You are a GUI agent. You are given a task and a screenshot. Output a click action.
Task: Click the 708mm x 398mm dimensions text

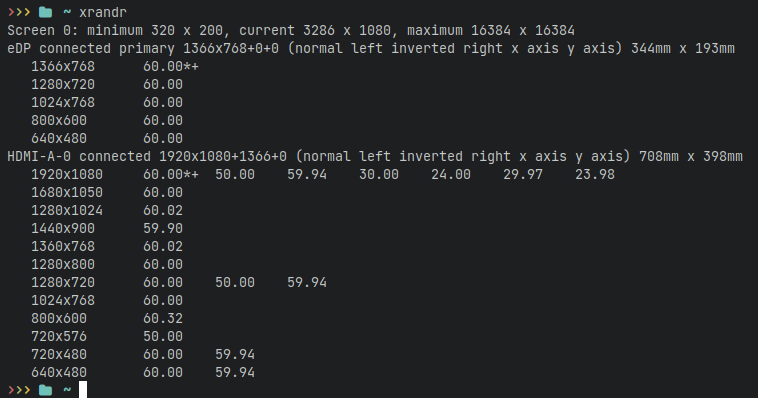(x=691, y=156)
